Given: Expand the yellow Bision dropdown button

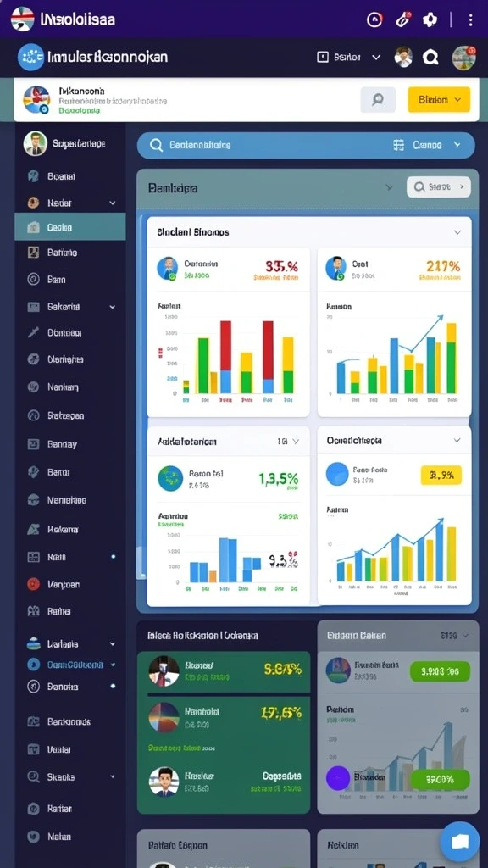Looking at the screenshot, I should 439,100.
